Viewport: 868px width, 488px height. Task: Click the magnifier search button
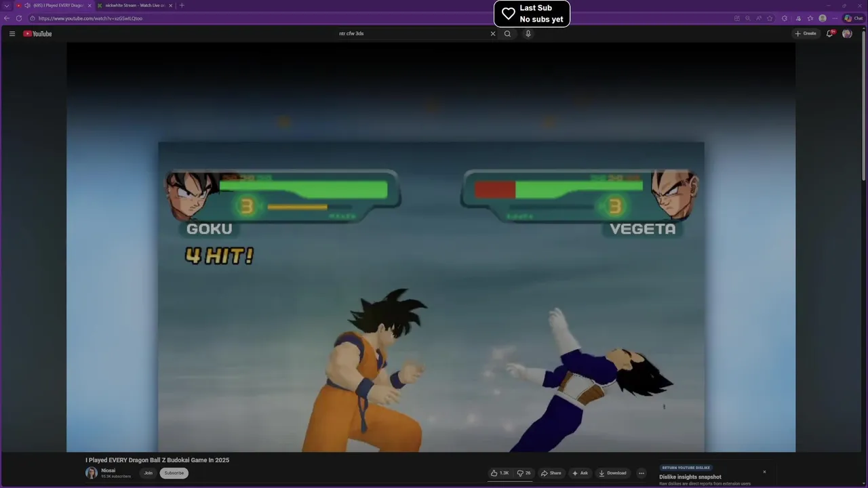click(507, 33)
